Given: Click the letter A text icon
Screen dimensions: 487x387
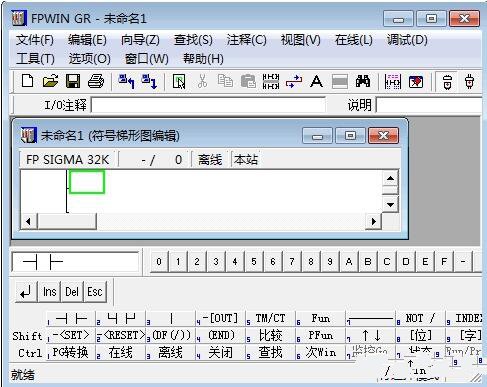Looking at the screenshot, I should click(x=316, y=81).
